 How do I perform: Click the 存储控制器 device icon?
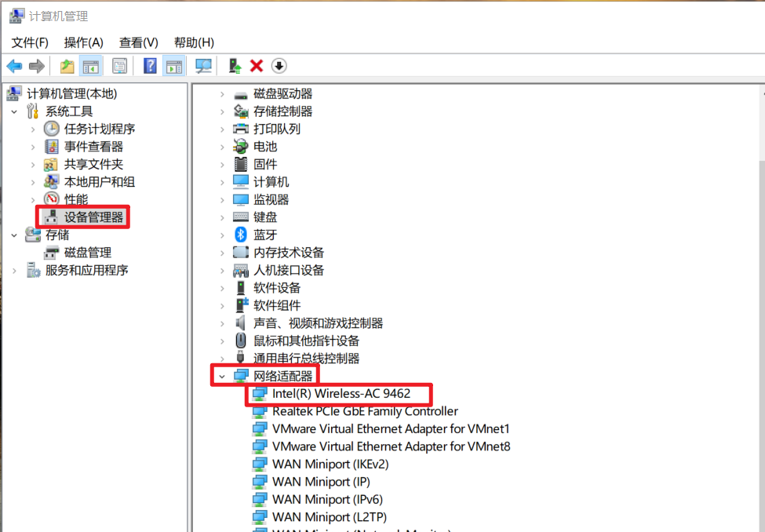coord(241,111)
